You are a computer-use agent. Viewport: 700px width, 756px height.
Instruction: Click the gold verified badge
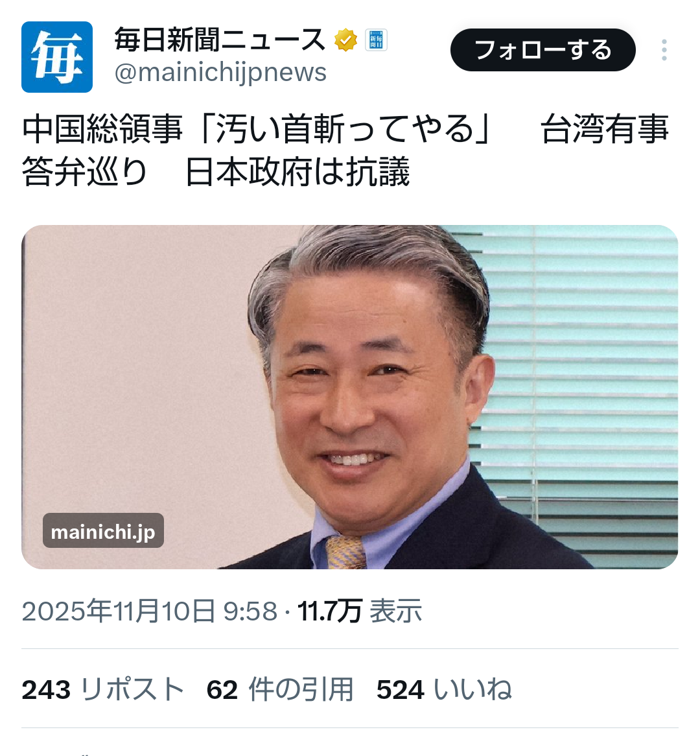345,40
